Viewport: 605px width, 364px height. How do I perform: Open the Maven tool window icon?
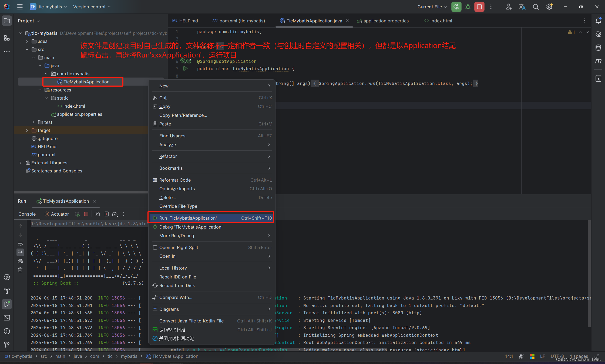(598, 61)
